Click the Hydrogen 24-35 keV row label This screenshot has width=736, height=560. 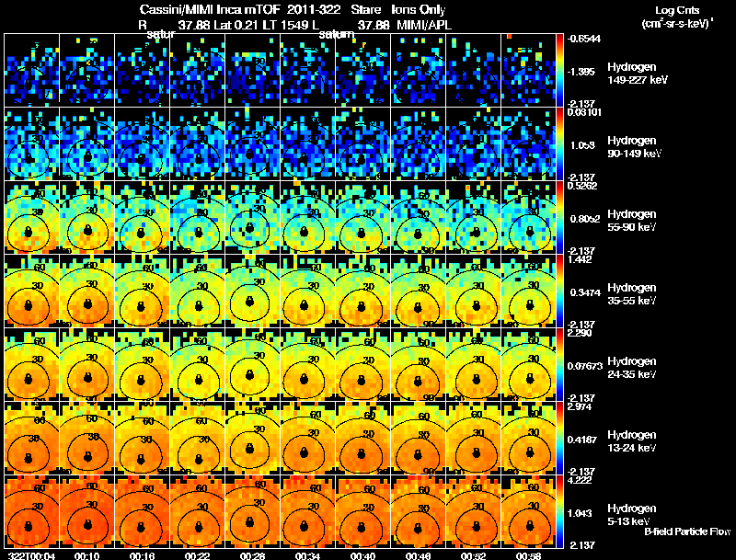632,368
